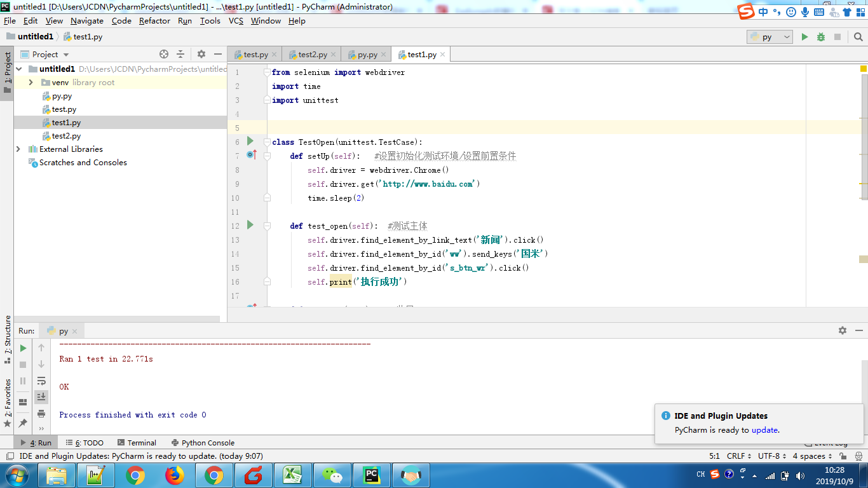This screenshot has height=488, width=868.
Task: Rerun the test from the Run panel
Action: [x=22, y=348]
